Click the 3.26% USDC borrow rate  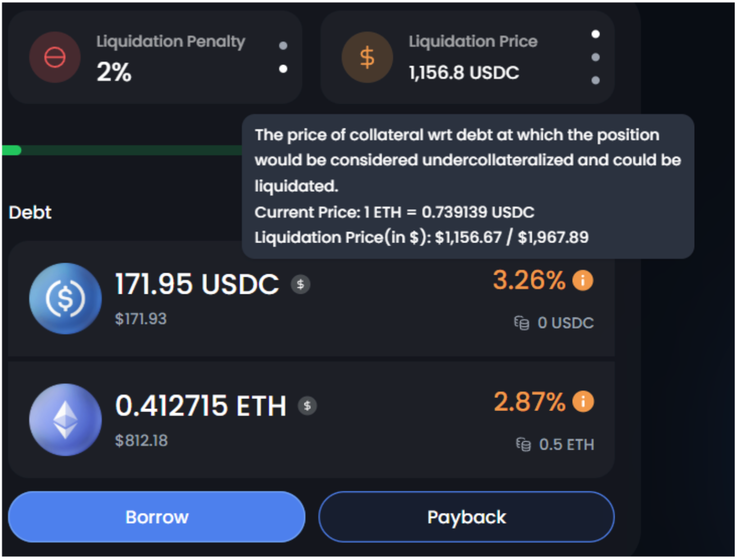point(529,281)
